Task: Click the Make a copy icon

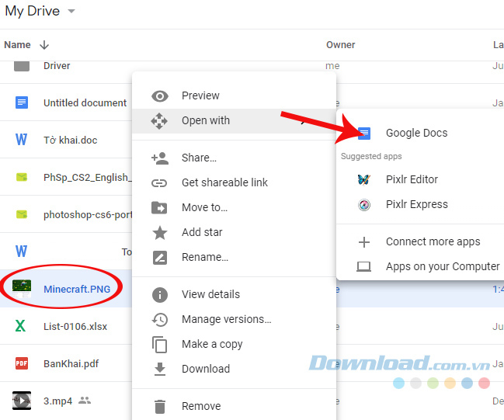Action: pos(160,345)
